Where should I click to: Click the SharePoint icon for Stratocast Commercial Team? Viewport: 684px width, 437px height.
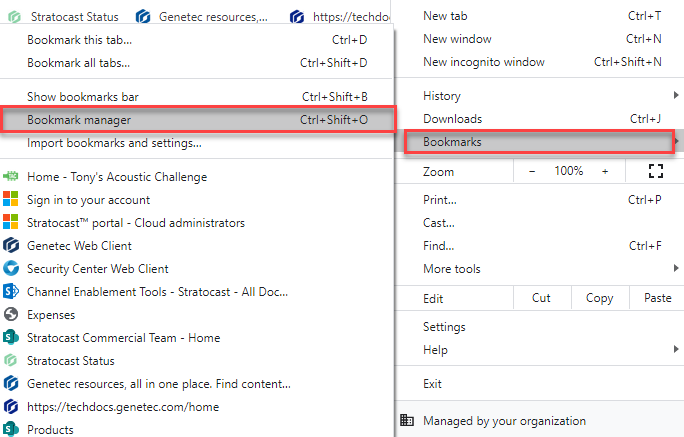[10, 337]
